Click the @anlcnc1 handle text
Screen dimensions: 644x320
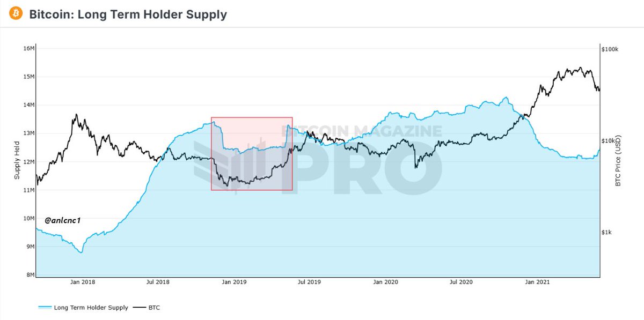click(63, 220)
